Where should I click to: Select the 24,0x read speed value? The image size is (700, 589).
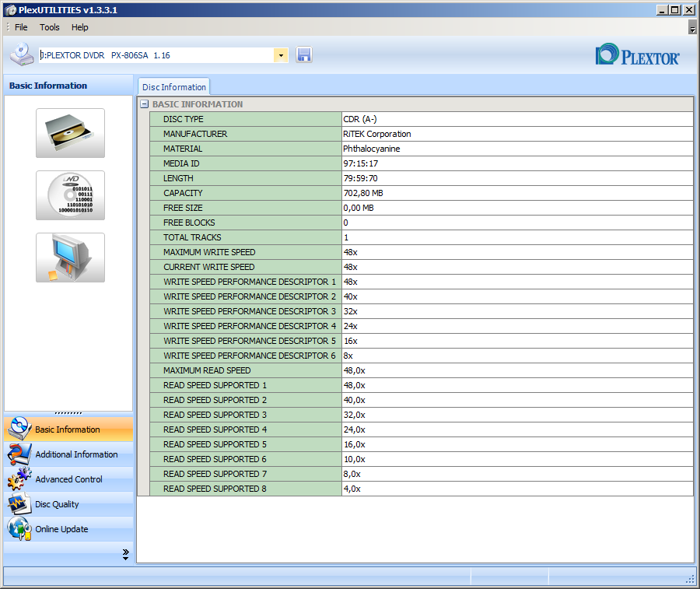tap(355, 429)
